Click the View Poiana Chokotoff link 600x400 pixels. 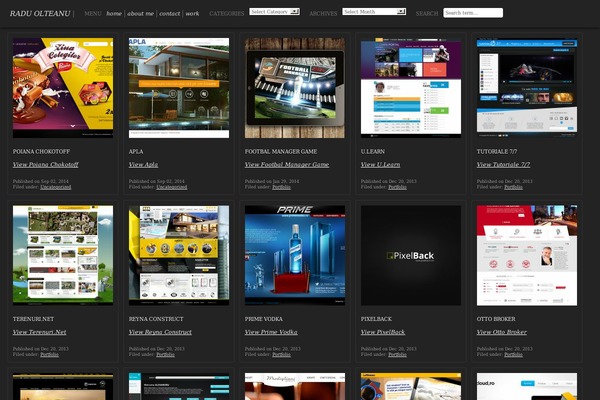[x=46, y=165]
